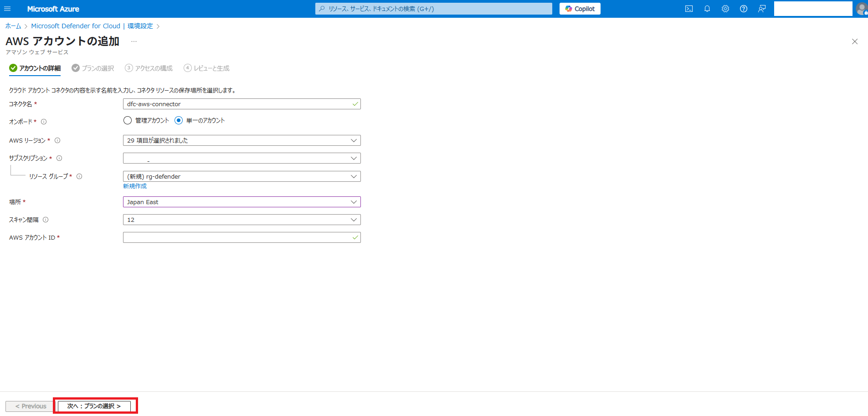Close the AWS アカウントの追加 pane

coord(855,41)
